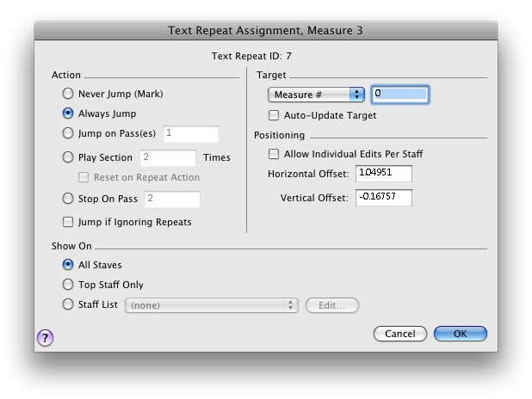
Task: Click the Horizontal Offset field
Action: 384,174
